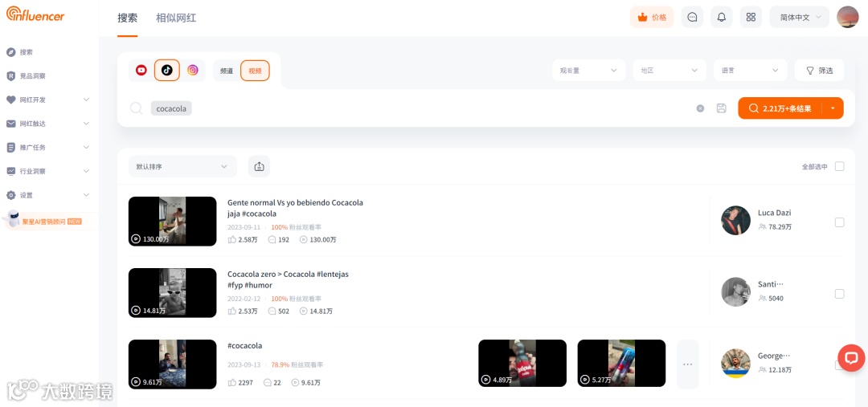Open the 默认排序 sort dropdown
This screenshot has height=407, width=868.
click(x=182, y=166)
